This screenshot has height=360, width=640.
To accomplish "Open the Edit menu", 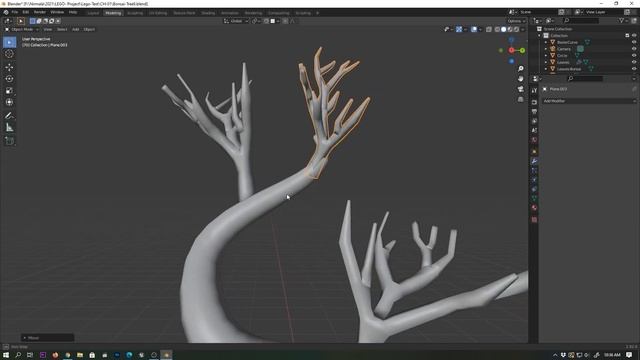I will pos(26,12).
